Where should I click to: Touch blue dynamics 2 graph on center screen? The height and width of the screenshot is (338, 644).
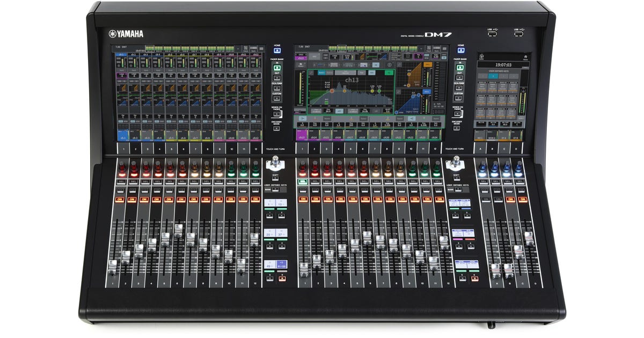(409, 101)
